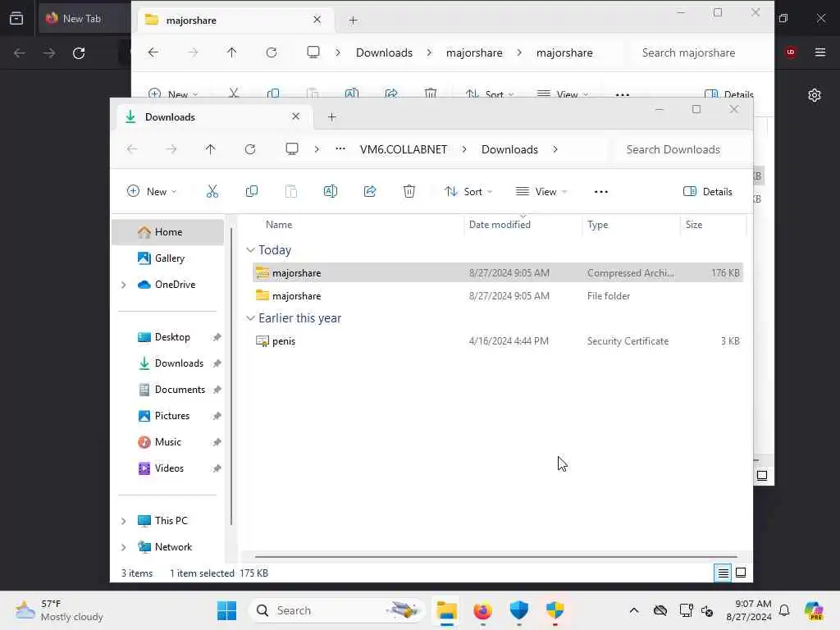Image resolution: width=840 pixels, height=630 pixels.
Task: Click the uBlock extension icon in browser
Action: 791,52
